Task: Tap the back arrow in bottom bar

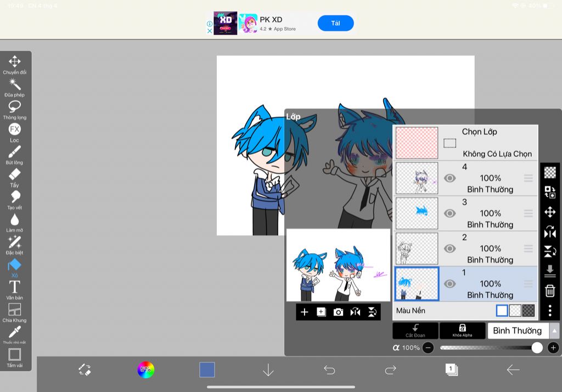Action: (x=513, y=370)
